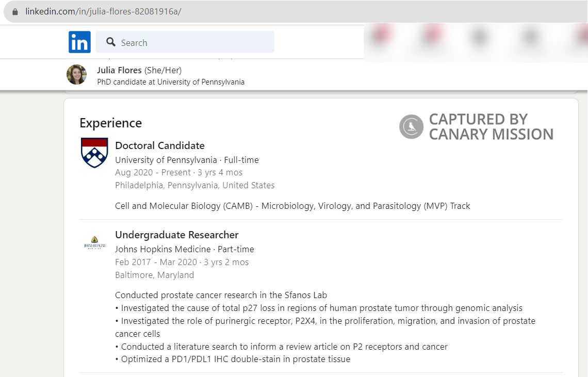Click the Philadelphia, Pennsylvania location text

[x=194, y=185]
